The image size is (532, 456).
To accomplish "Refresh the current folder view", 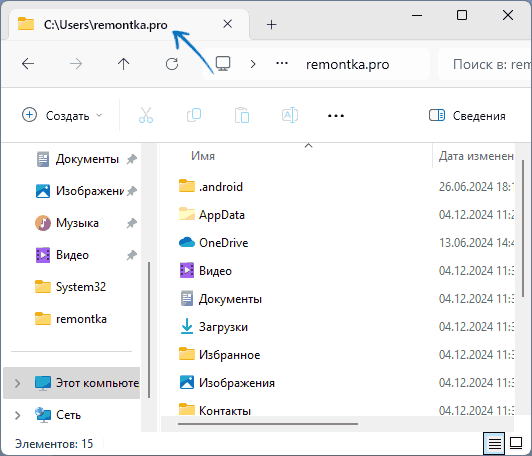I will (172, 64).
